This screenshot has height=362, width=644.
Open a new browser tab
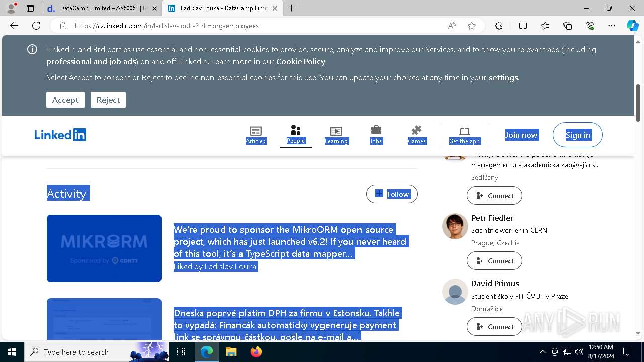tap(291, 8)
